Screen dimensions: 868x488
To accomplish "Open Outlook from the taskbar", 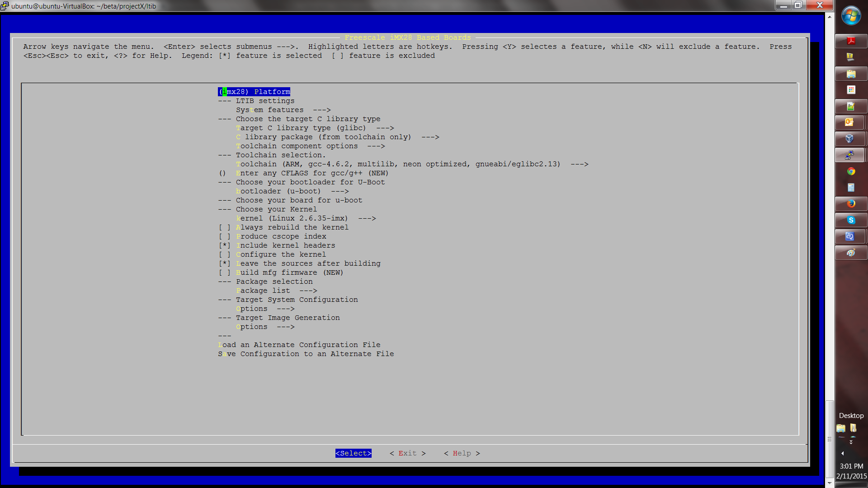I will coord(850,122).
